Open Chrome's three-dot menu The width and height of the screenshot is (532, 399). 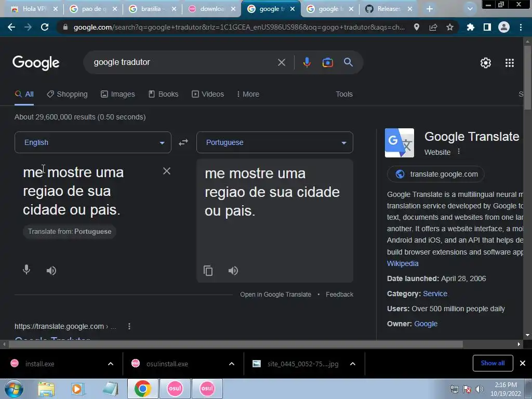(x=521, y=27)
